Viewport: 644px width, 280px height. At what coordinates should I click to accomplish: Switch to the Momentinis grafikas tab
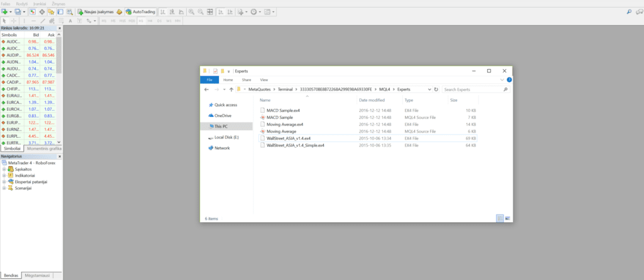pos(43,148)
